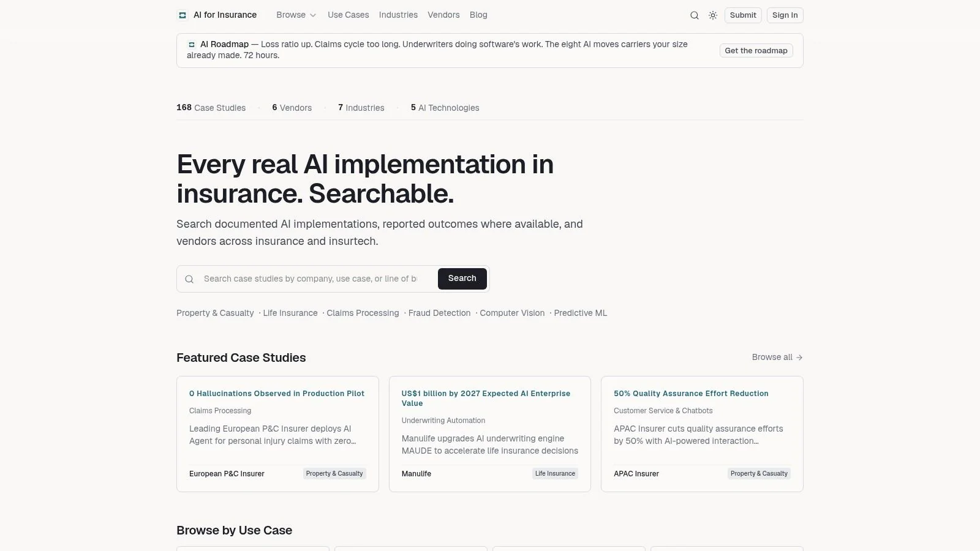980x551 pixels.
Task: Click the arrow next to Browse all
Action: click(799, 358)
